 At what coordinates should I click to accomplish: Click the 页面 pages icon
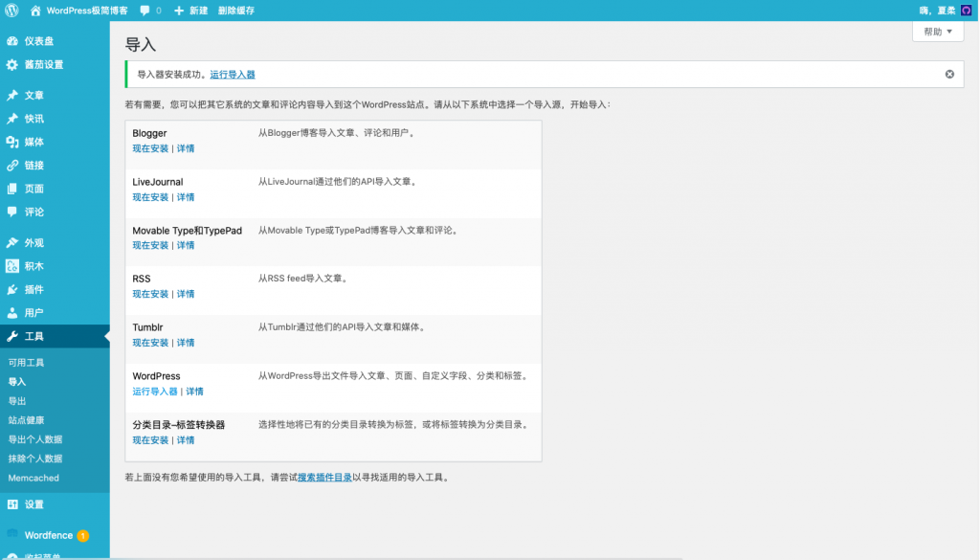[12, 189]
